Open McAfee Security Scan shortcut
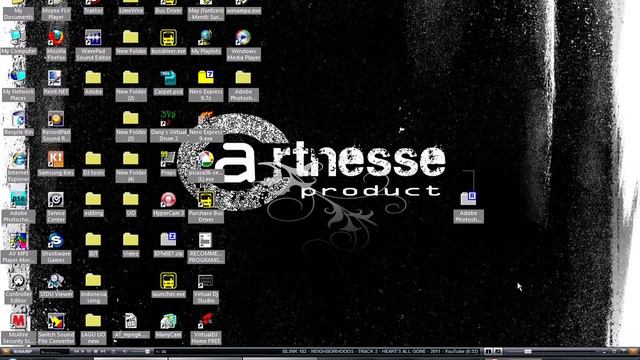This screenshot has width=640, height=360. click(x=18, y=321)
